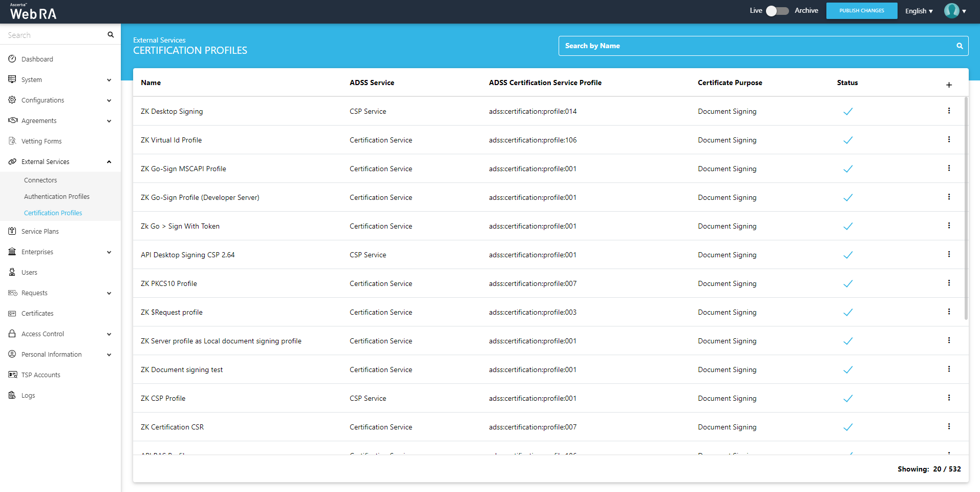Click status checkmark for ZK Virtual Id Profile

pyautogui.click(x=848, y=140)
